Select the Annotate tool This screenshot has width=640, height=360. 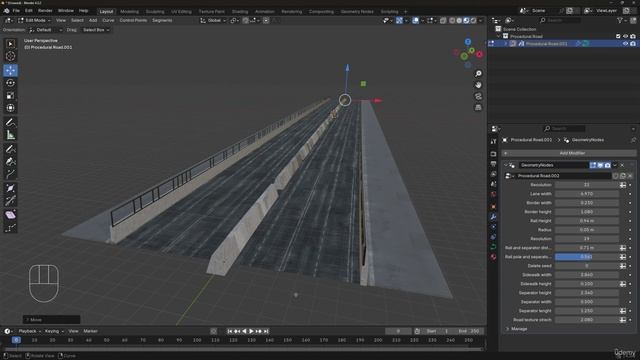pos(11,122)
